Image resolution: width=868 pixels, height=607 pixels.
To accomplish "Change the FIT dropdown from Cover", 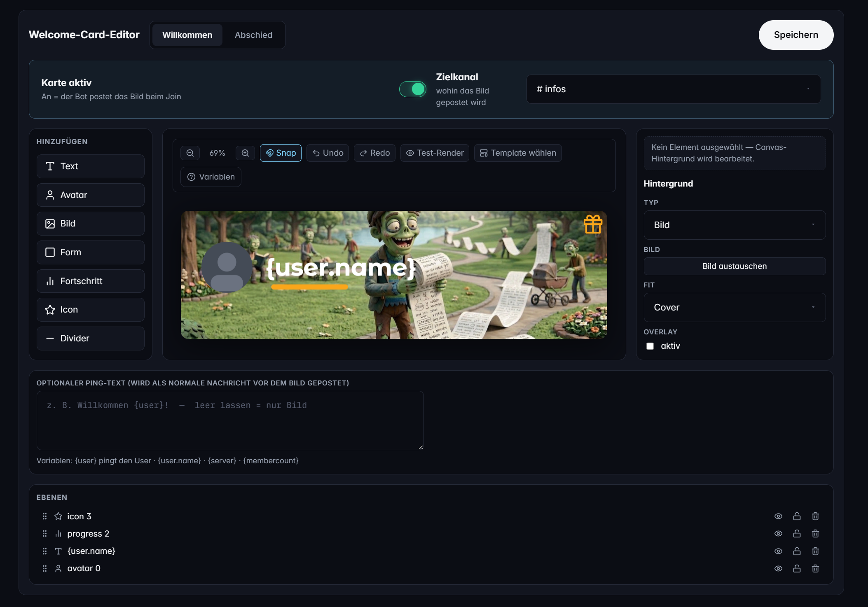I will [x=734, y=307].
